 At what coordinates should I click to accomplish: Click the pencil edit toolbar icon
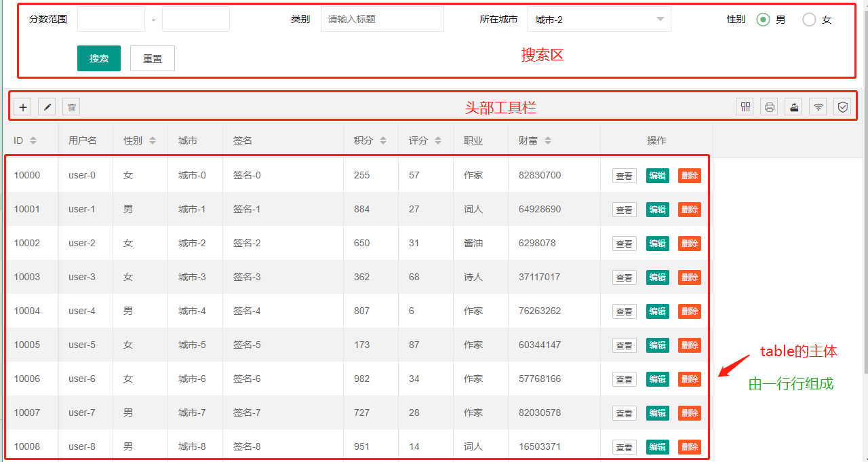(x=47, y=107)
